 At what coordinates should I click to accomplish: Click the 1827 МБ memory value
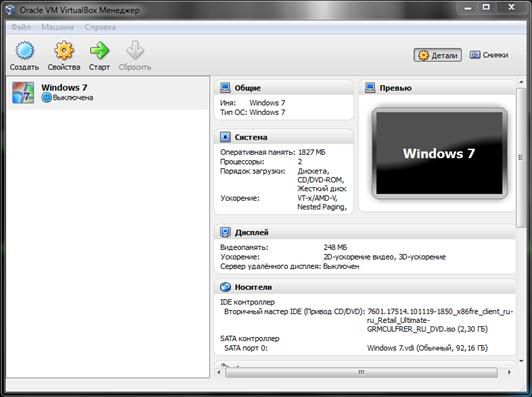[x=311, y=152]
